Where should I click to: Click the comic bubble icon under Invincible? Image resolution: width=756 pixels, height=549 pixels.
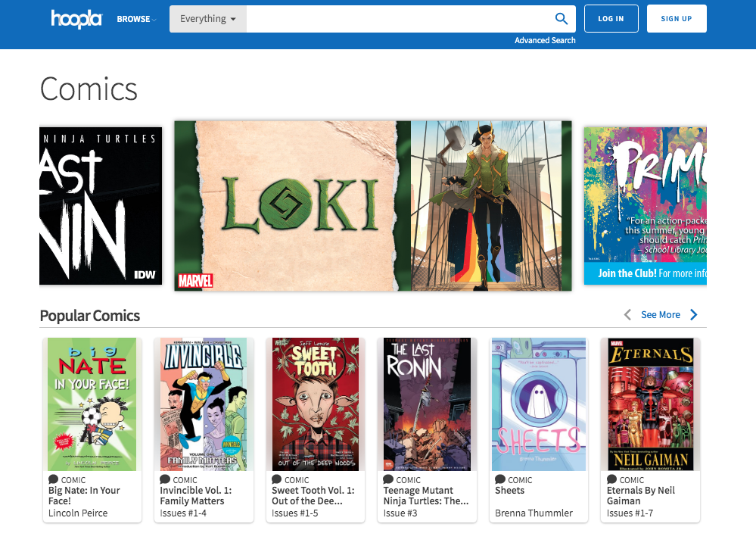(165, 479)
